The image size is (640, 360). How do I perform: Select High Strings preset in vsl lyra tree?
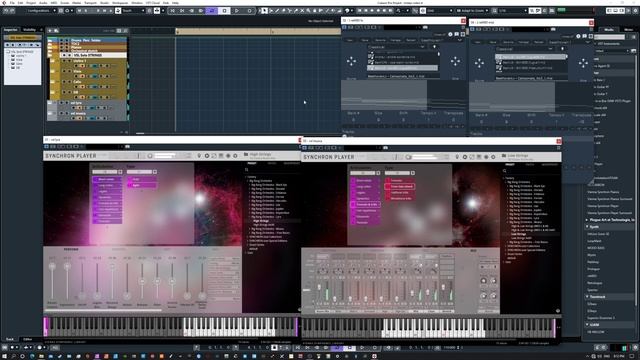[261, 221]
